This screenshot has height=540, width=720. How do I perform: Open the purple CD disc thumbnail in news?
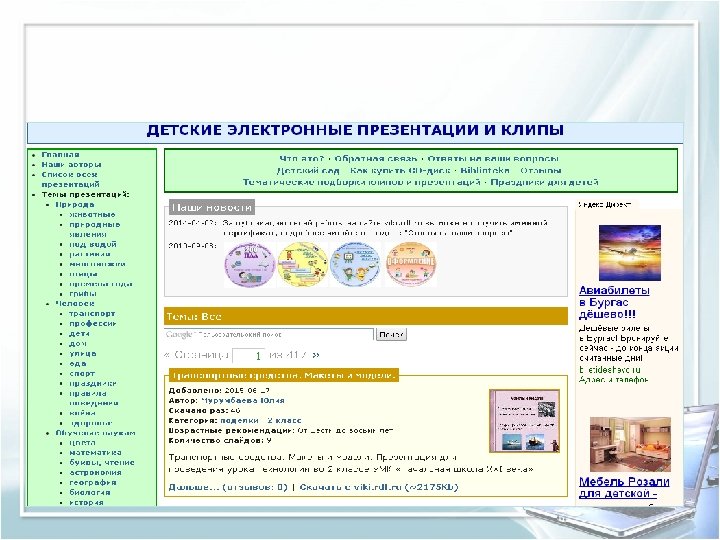[250, 264]
